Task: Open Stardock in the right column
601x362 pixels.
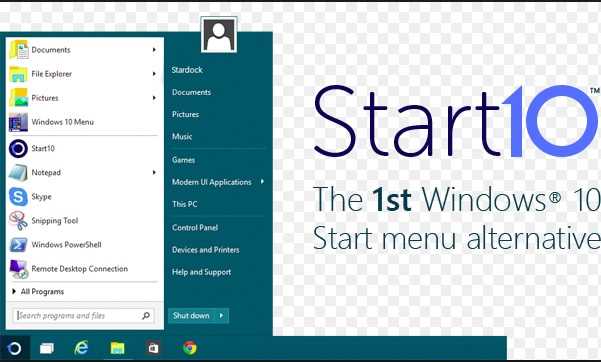Action: pos(187,70)
